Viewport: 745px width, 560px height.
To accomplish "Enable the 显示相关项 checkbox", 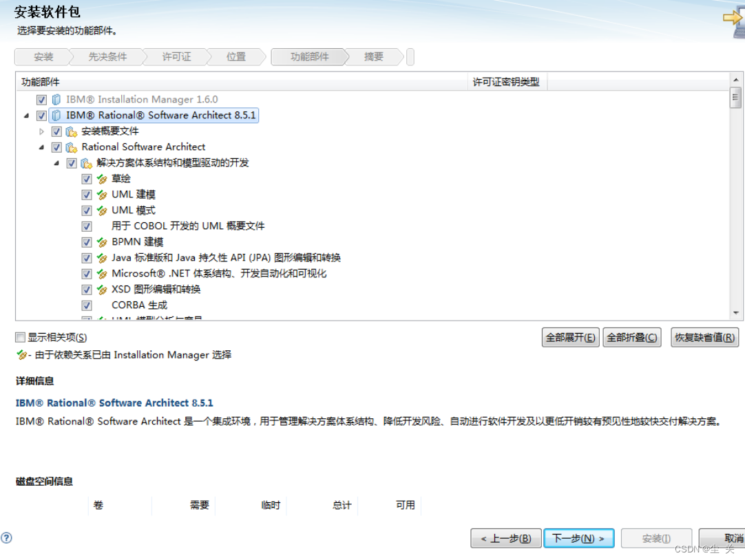I will tap(19, 337).
